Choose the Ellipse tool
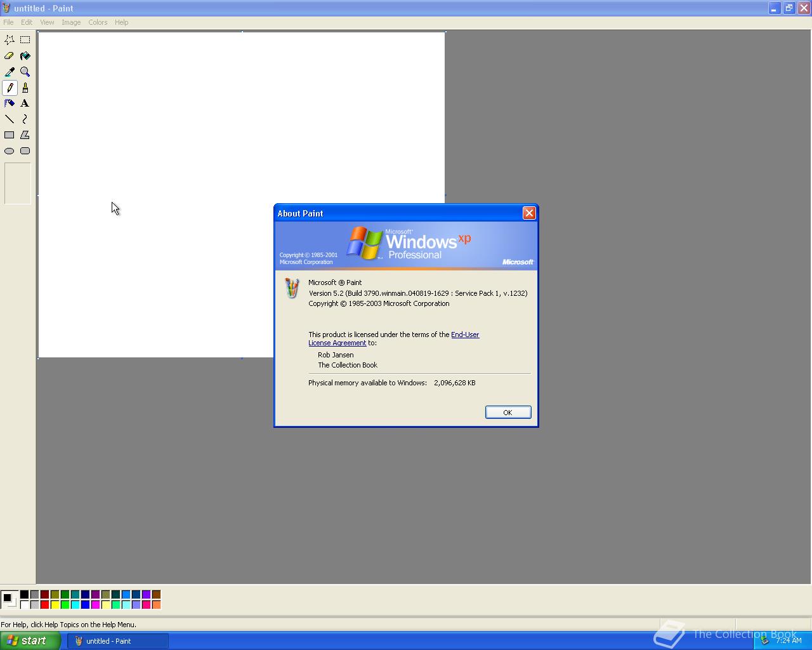Image resolution: width=812 pixels, height=650 pixels. click(x=10, y=151)
